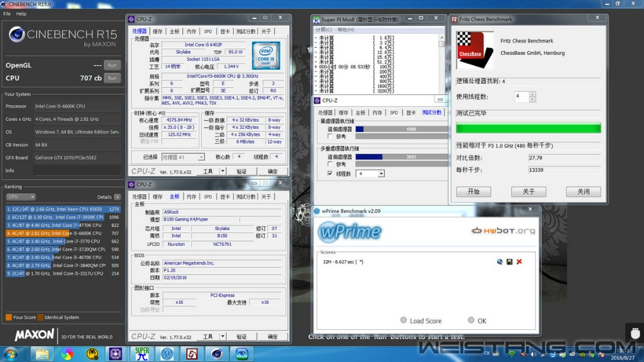Click the green Fritz Chess progress bar
644x362 pixels.
(x=528, y=128)
